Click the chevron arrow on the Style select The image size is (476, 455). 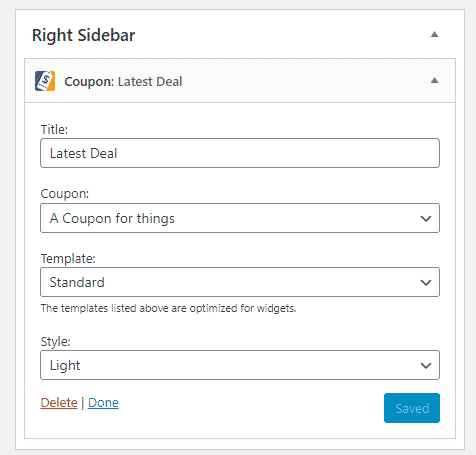[426, 366]
